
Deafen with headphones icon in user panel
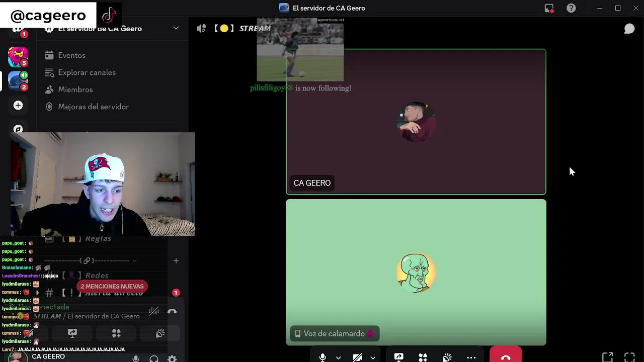pyautogui.click(x=154, y=358)
